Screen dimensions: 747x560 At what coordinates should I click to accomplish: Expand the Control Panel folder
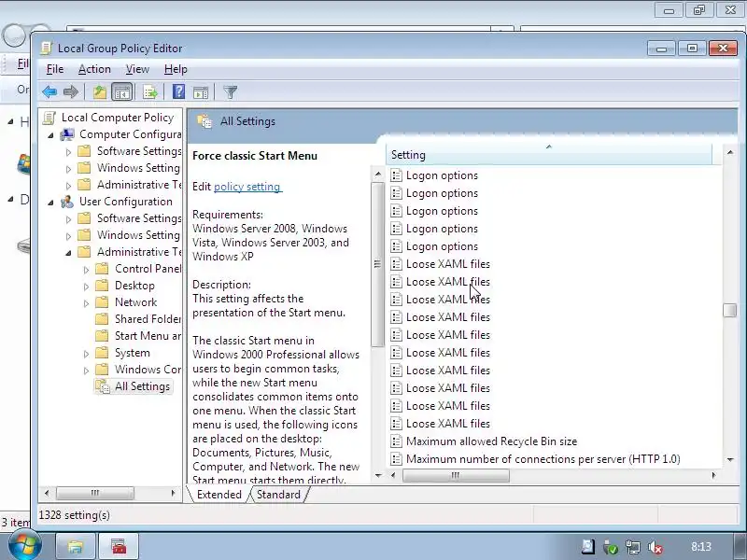coord(86,270)
